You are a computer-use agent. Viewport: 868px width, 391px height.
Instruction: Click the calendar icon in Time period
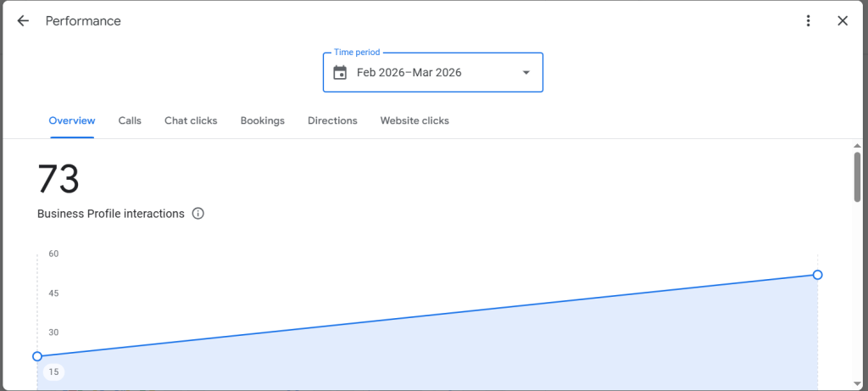340,73
